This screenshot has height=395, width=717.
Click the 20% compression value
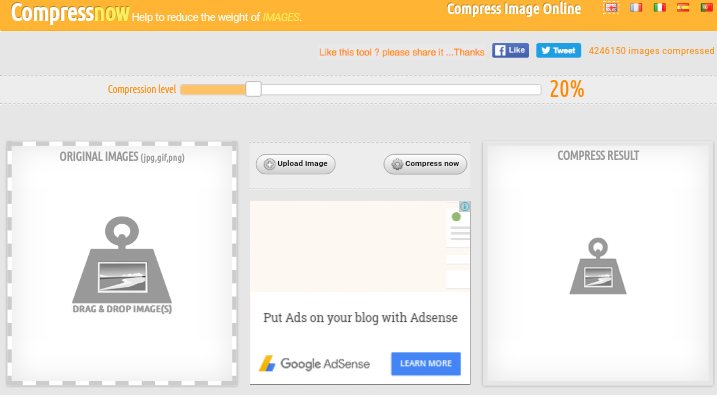pos(567,89)
